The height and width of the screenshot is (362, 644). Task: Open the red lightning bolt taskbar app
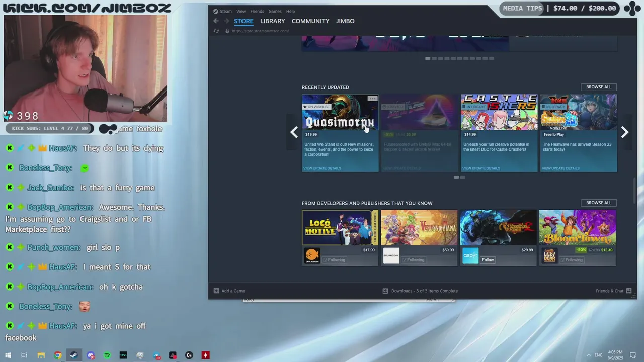(205, 355)
